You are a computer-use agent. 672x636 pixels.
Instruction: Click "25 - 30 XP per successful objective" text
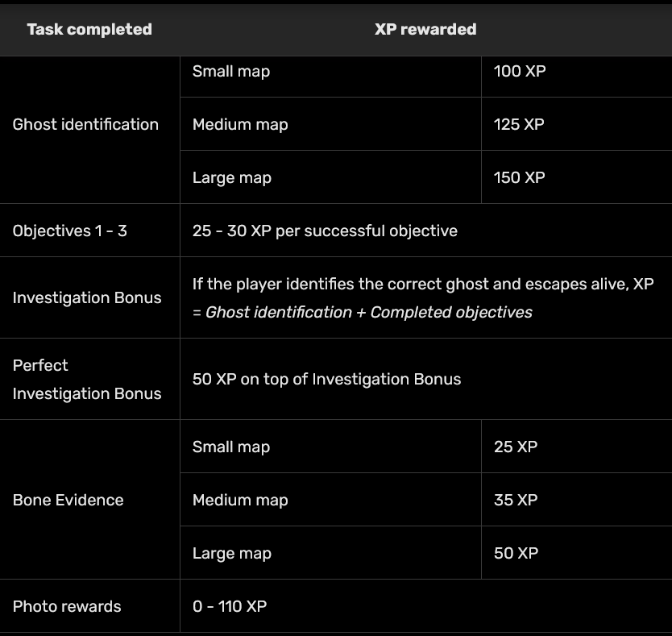325,231
